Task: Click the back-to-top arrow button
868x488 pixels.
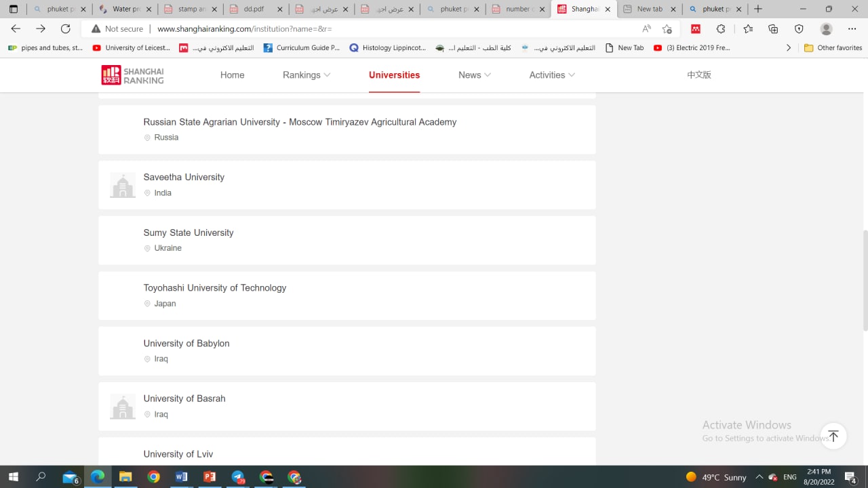Action: click(833, 436)
